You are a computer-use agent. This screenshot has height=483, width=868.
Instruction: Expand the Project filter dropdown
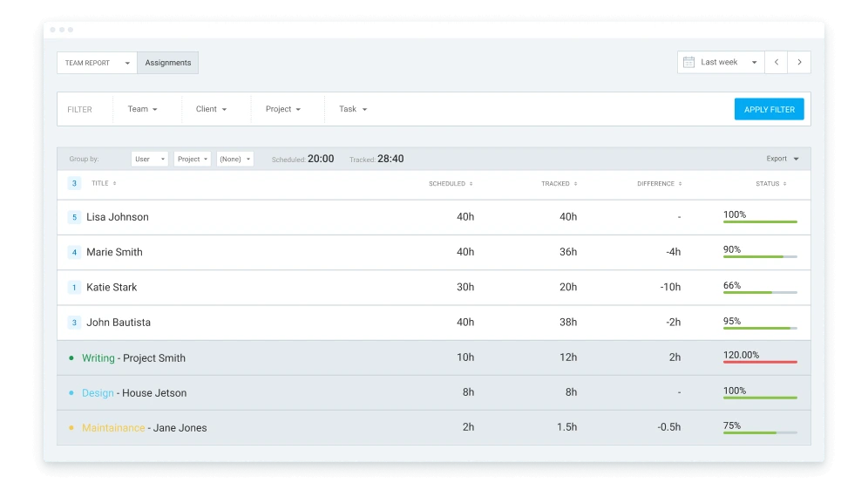283,109
